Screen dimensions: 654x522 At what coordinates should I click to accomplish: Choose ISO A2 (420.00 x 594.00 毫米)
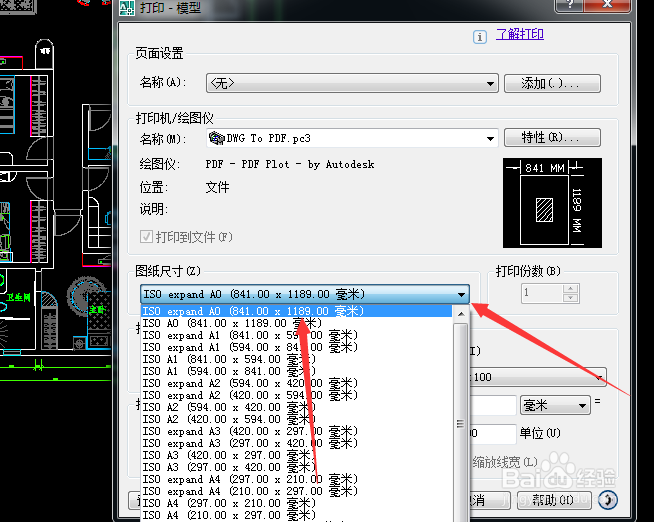coord(297,419)
